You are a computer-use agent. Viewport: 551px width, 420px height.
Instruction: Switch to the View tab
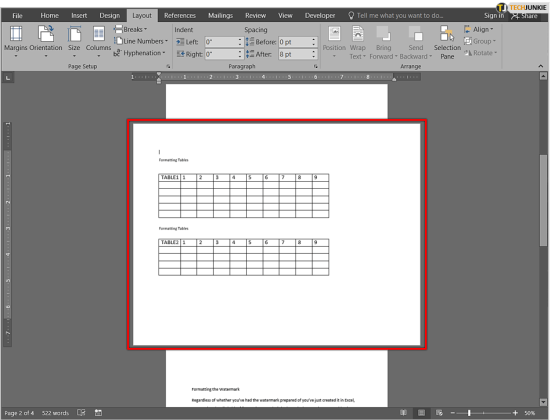pyautogui.click(x=285, y=15)
